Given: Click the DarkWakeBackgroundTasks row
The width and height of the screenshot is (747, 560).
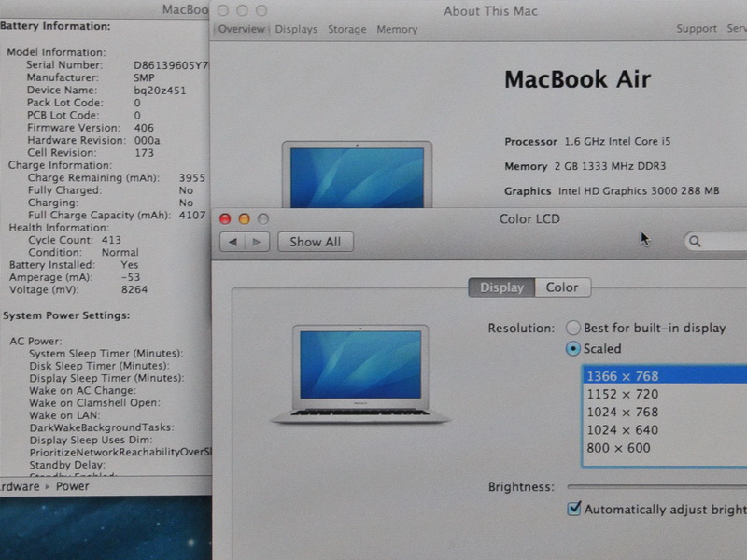Looking at the screenshot, I should (102, 427).
